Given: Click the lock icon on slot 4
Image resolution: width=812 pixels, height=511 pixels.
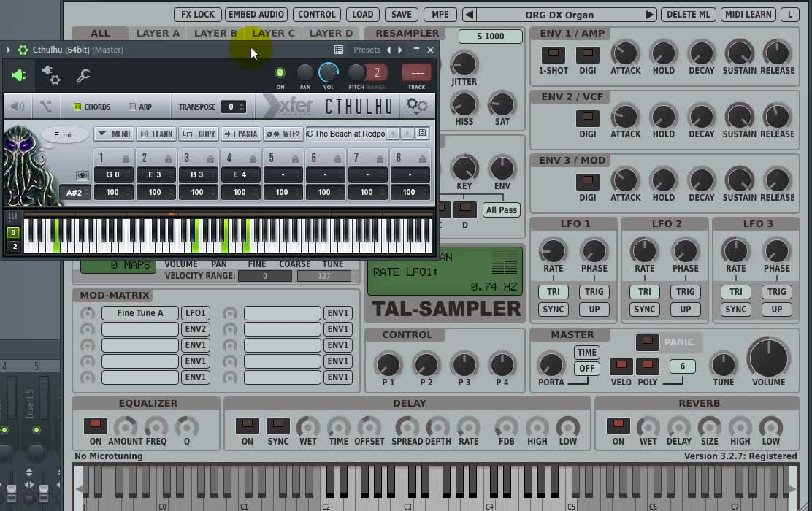Looking at the screenshot, I should pos(253,158).
